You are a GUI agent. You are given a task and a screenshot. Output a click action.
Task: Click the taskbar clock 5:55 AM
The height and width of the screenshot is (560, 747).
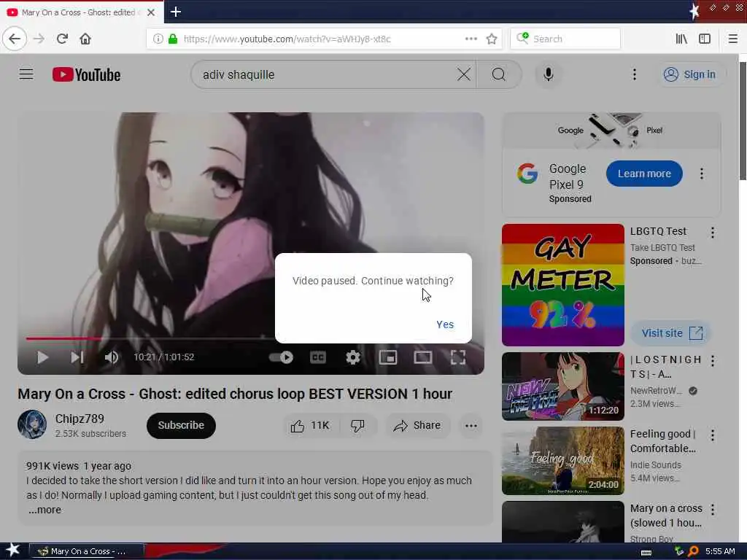point(720,551)
